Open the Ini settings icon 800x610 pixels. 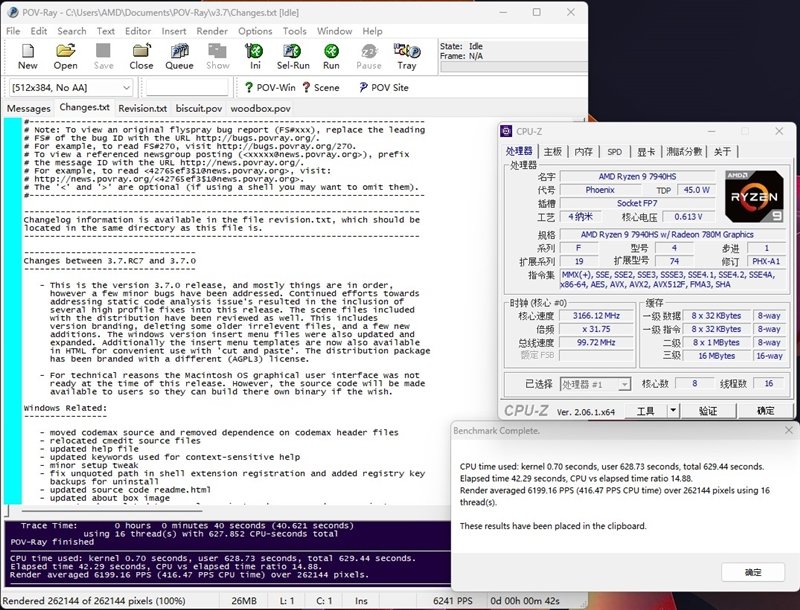click(255, 54)
